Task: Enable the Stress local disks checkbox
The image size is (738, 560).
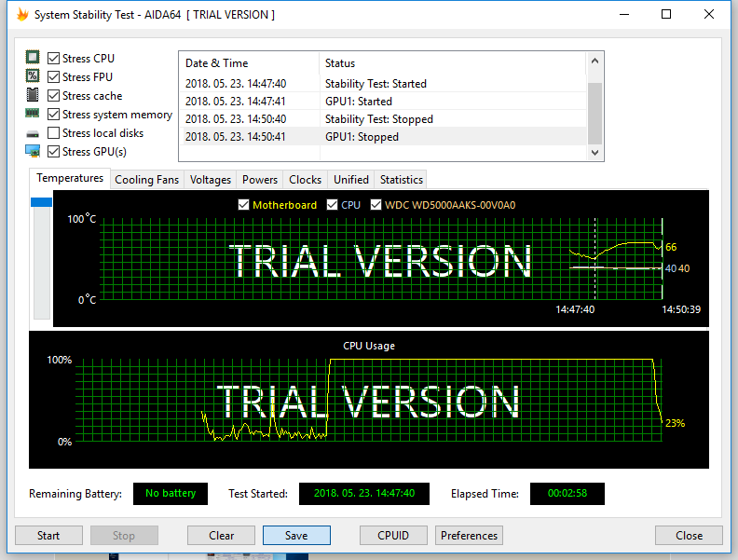Action: tap(54, 132)
